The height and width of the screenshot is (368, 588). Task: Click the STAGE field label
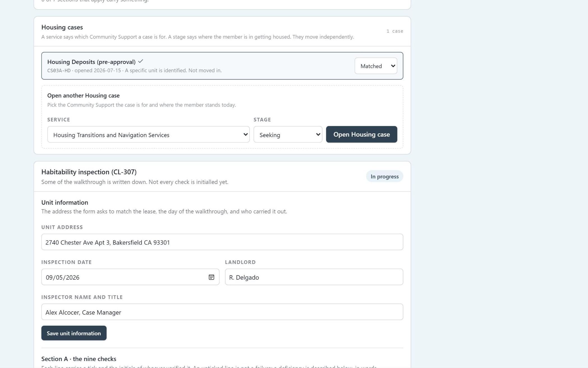pyautogui.click(x=262, y=120)
